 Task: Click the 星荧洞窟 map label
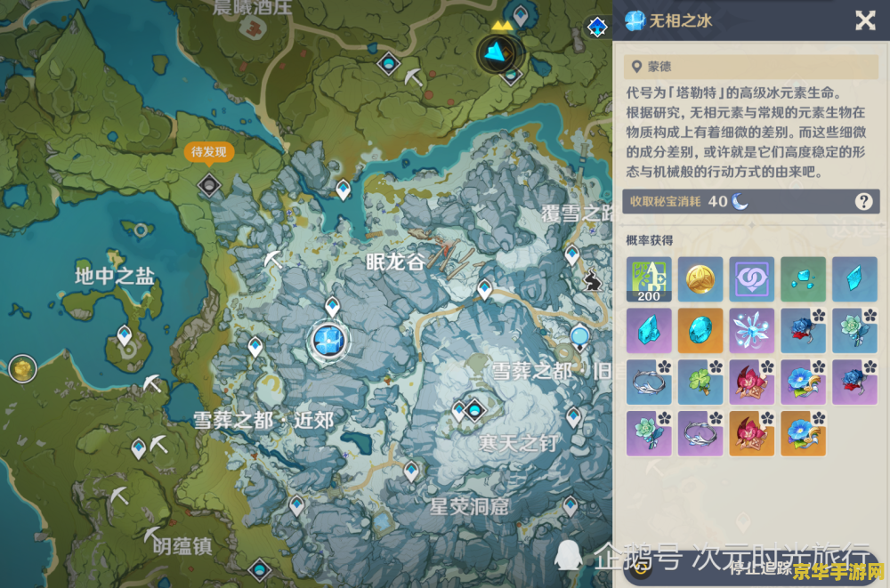point(469,507)
